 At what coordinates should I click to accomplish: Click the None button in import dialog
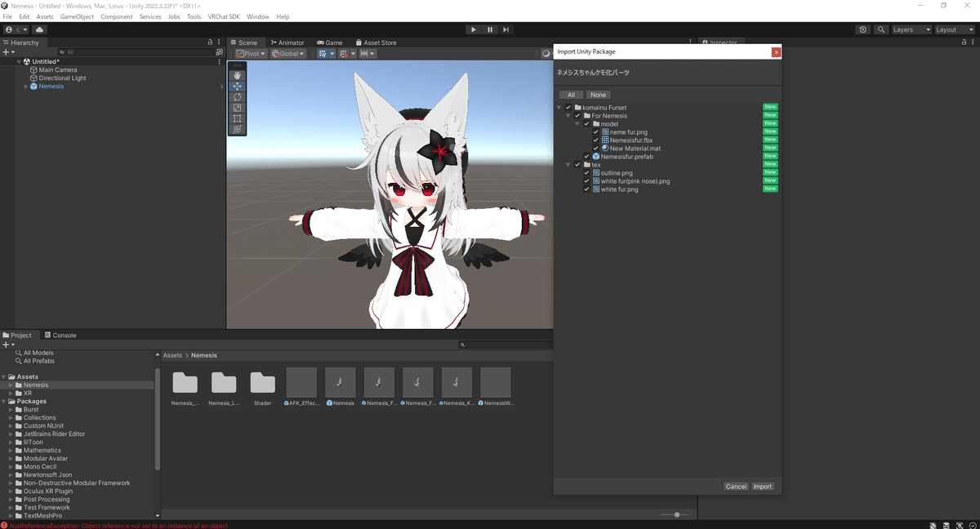[599, 95]
